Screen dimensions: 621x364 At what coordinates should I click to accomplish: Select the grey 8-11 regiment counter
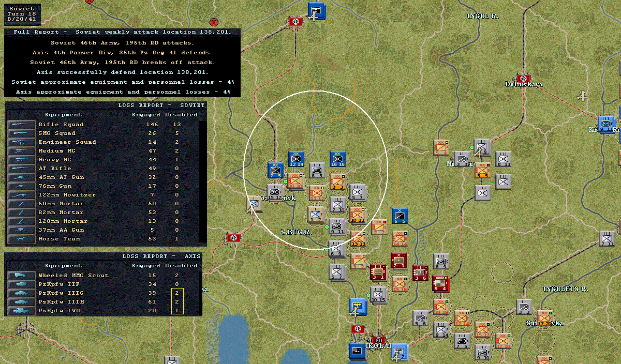tap(503, 159)
